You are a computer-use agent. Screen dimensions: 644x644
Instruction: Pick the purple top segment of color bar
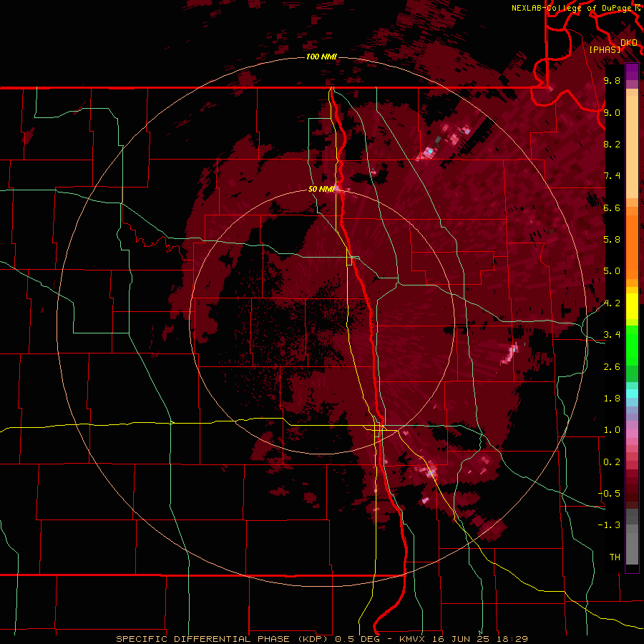pos(632,72)
